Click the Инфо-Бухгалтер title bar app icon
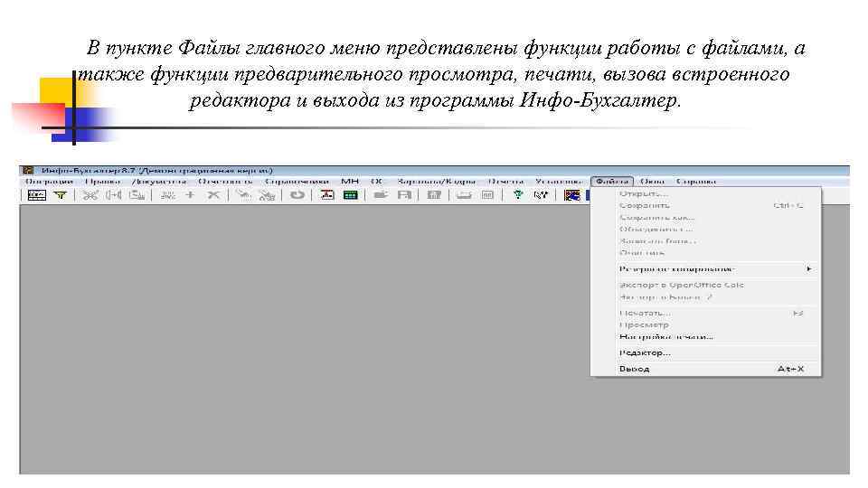This screenshot has height=488, width=868. [x=28, y=171]
